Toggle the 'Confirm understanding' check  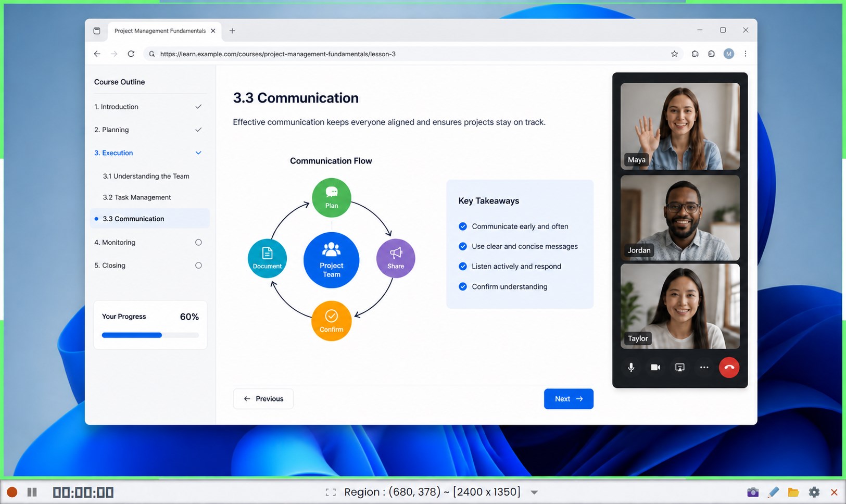[463, 286]
